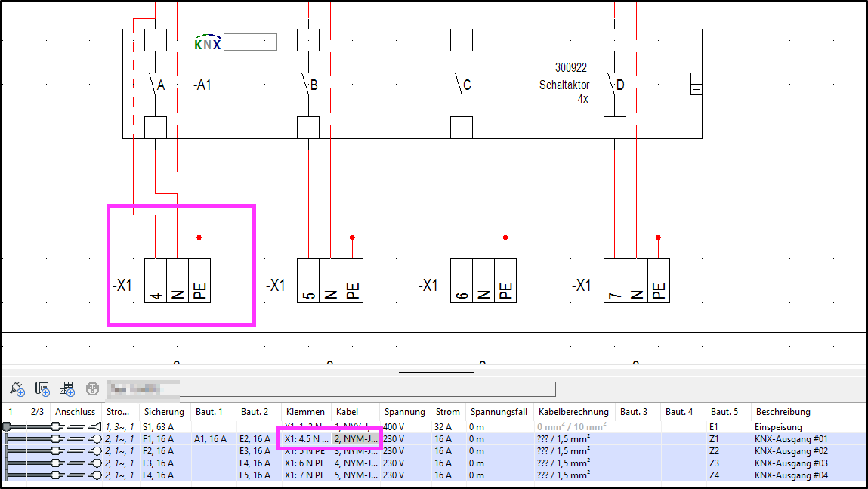Click the KNX logo on device A1
868x489 pixels.
pyautogui.click(x=208, y=42)
